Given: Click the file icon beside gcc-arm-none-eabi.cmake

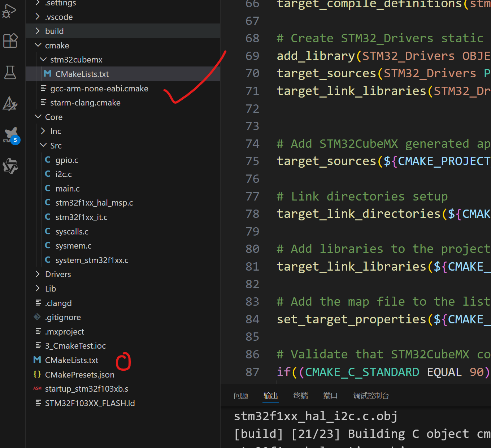Looking at the screenshot, I should tap(44, 88).
